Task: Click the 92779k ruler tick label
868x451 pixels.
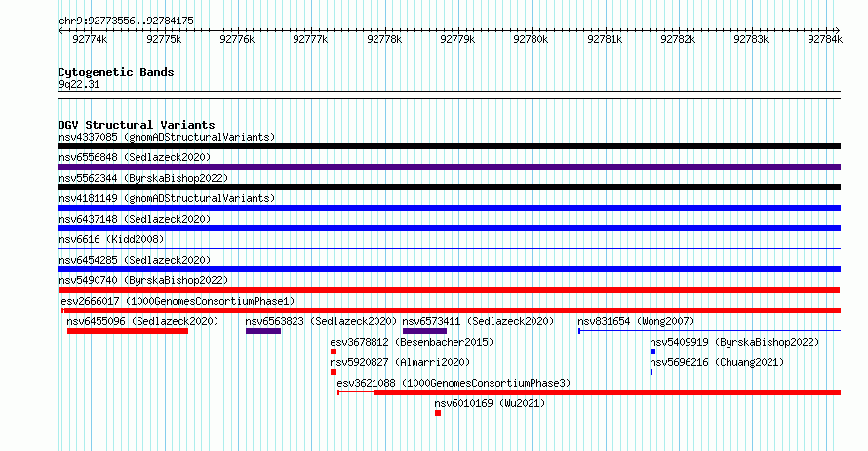Action: 457,39
